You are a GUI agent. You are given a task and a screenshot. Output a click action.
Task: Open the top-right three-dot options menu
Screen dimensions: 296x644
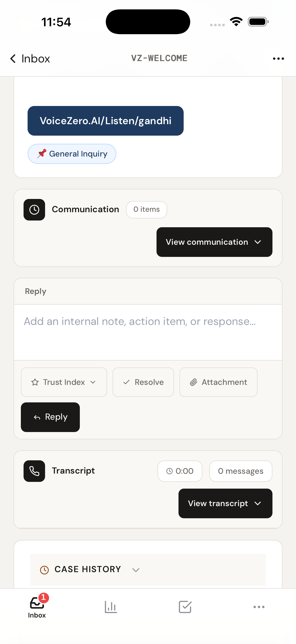click(278, 59)
